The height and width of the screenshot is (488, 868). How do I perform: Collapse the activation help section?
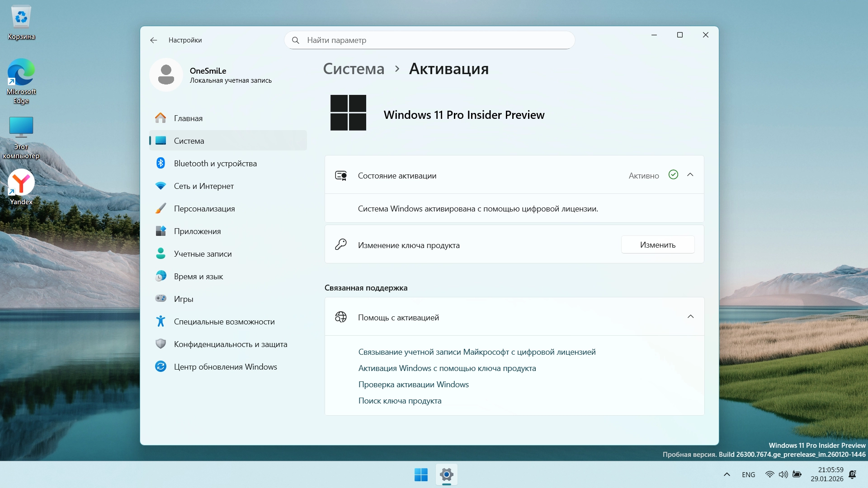point(690,317)
